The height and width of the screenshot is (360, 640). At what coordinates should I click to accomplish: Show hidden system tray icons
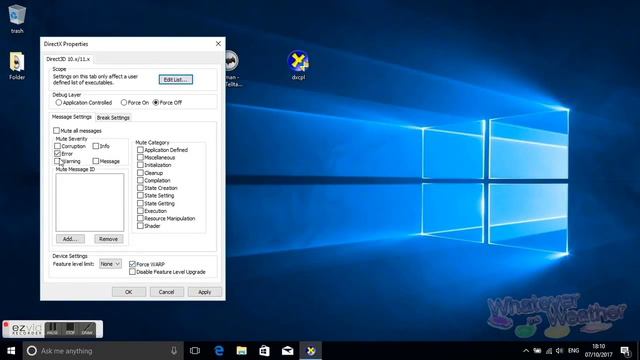[x=526, y=351]
